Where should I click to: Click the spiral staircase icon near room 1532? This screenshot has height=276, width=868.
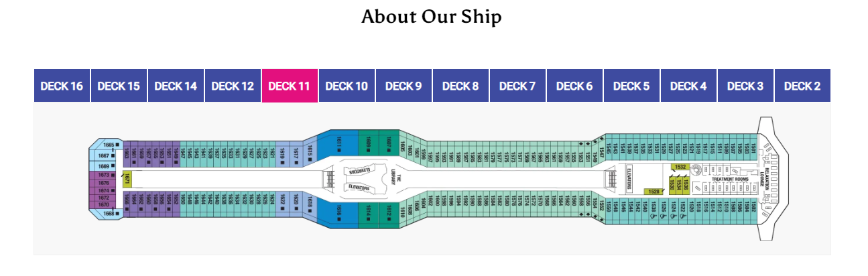694,169
